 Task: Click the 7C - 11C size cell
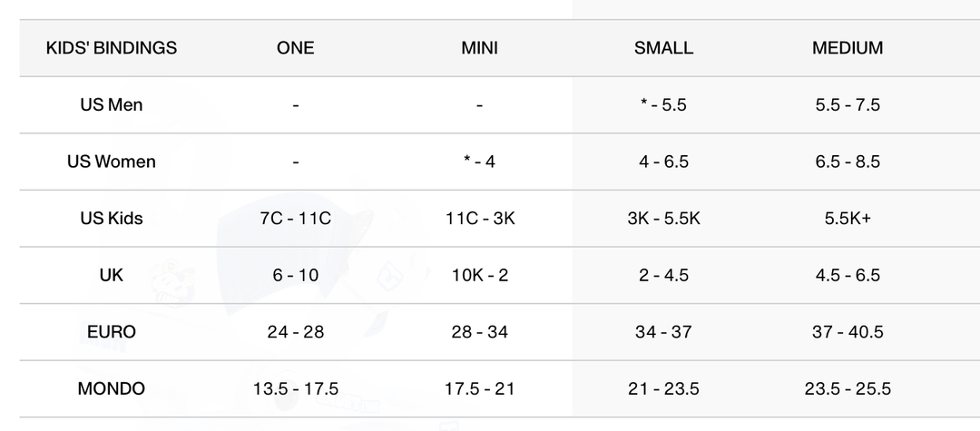click(x=296, y=218)
